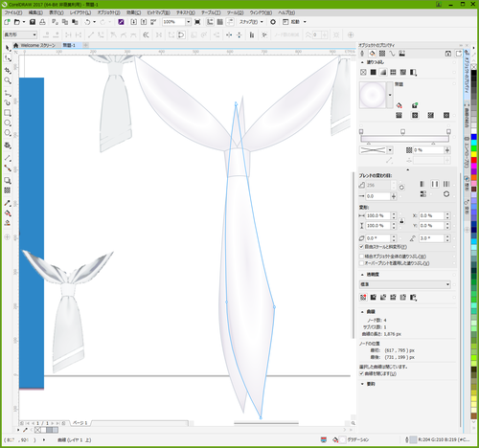Select No transparency icon in transparency row

click(363, 298)
